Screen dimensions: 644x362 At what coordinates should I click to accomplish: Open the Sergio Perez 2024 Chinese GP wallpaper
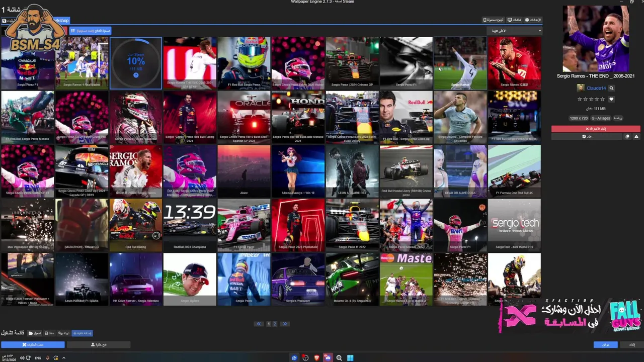click(x=352, y=62)
